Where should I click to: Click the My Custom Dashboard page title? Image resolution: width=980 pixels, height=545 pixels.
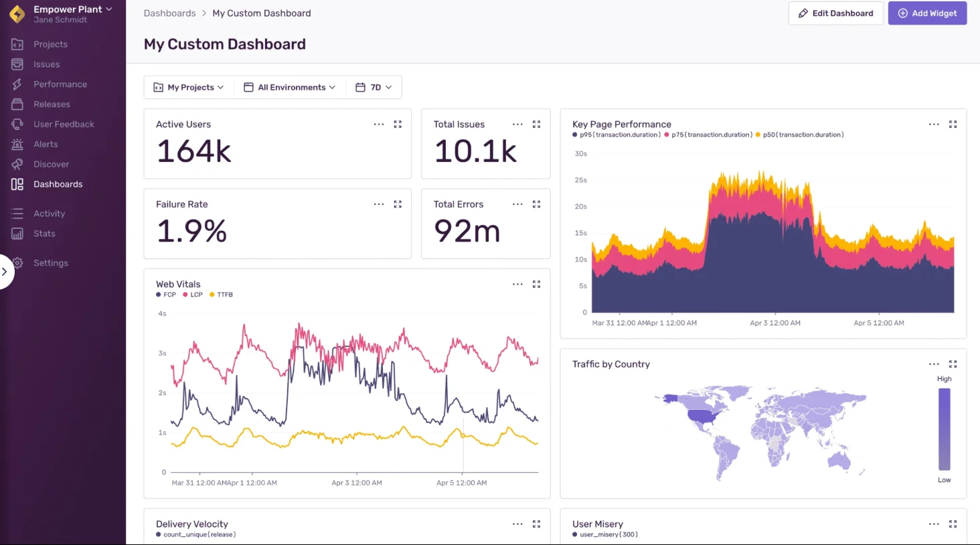click(x=225, y=44)
